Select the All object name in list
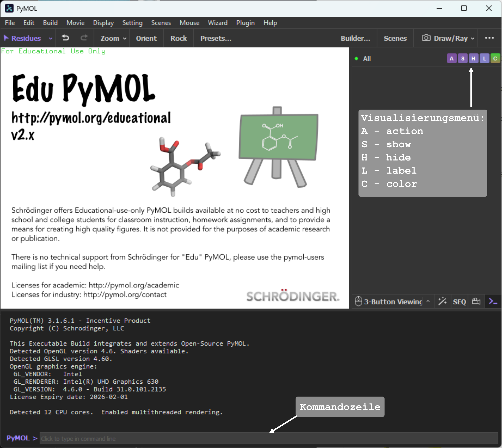This screenshot has height=448, width=502. (x=367, y=59)
